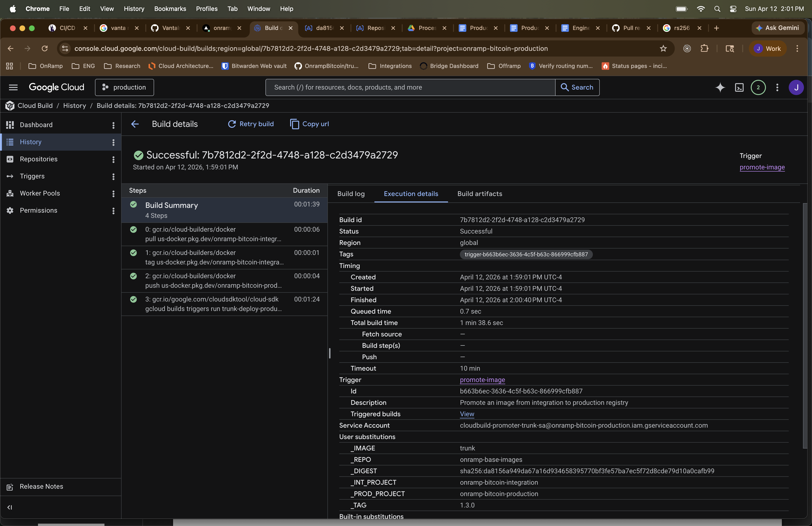Bookmark this page with star icon
The image size is (812, 526).
click(x=663, y=48)
